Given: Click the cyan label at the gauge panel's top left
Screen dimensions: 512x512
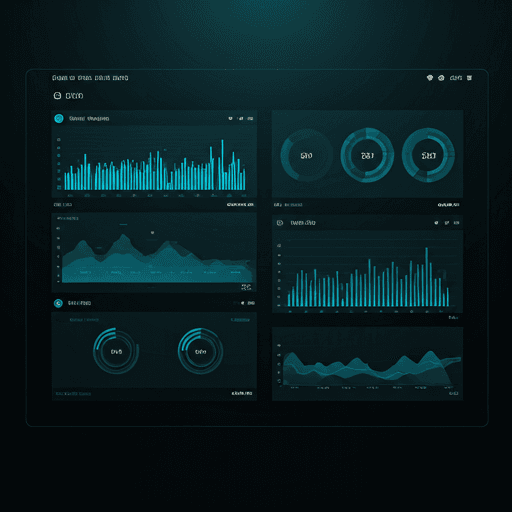Looking at the screenshot, I should (x=84, y=320).
